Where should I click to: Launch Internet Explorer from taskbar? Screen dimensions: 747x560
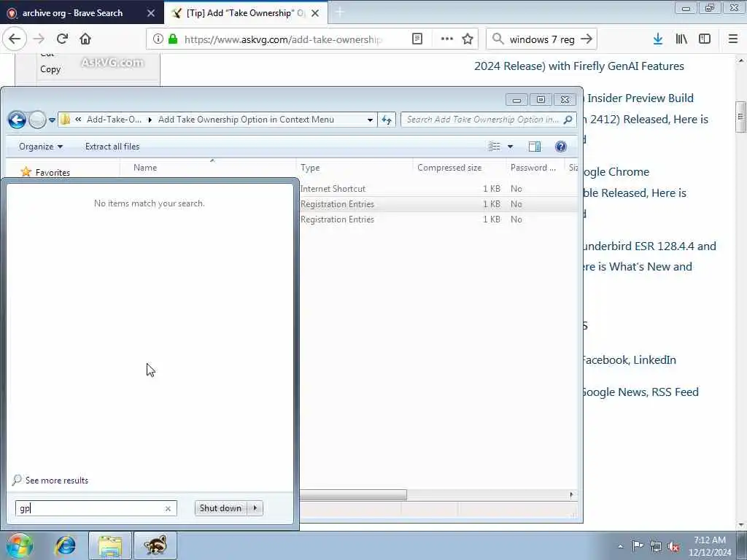[65, 545]
